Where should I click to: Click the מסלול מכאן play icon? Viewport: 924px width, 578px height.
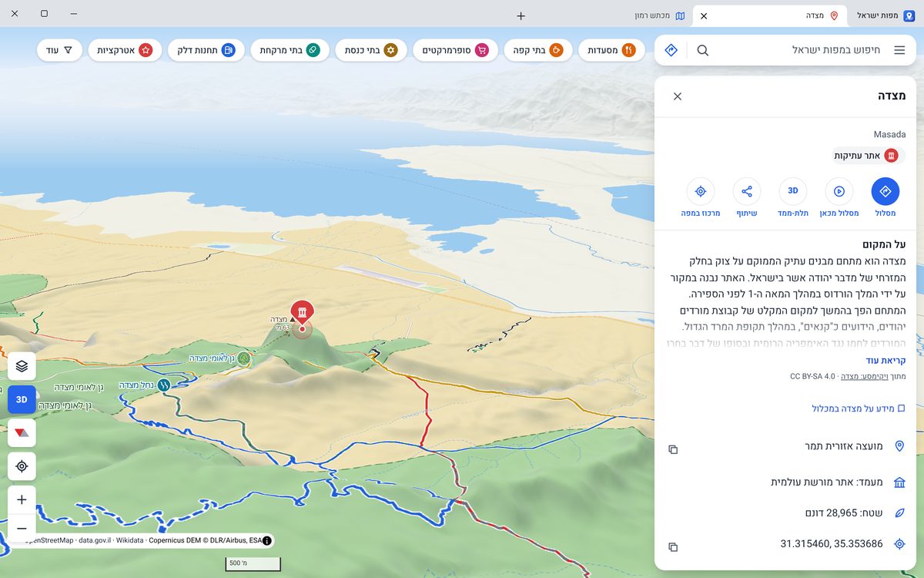point(839,191)
